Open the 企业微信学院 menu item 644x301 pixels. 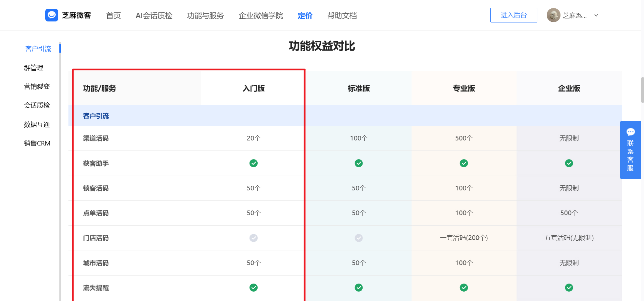(x=261, y=15)
